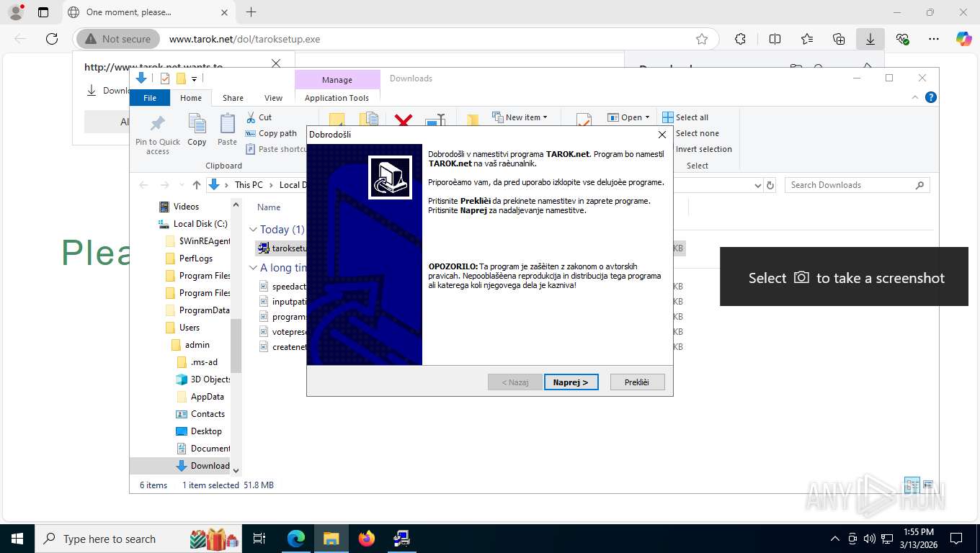Image resolution: width=980 pixels, height=553 pixels.
Task: Click the Not secure site info badge
Action: tap(118, 39)
